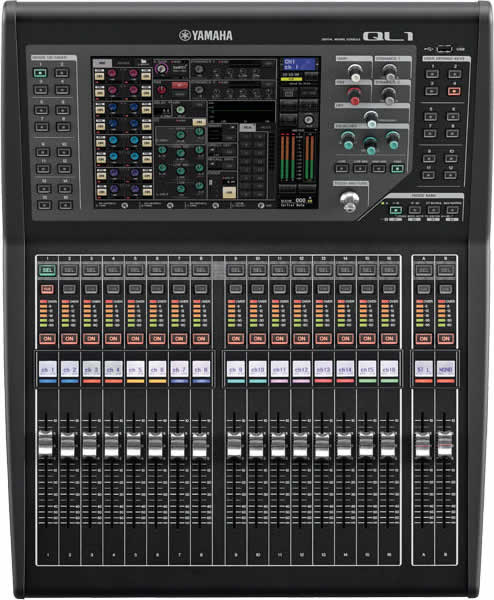Click the channel 16 fader cap
Screen dimensions: 494x600
[388, 444]
